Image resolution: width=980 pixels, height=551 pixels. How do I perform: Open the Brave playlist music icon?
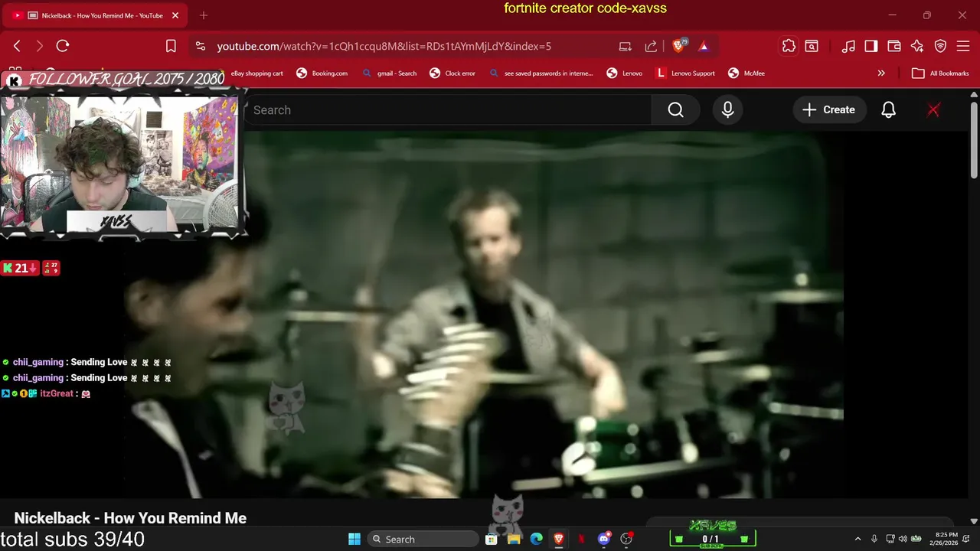coord(848,46)
